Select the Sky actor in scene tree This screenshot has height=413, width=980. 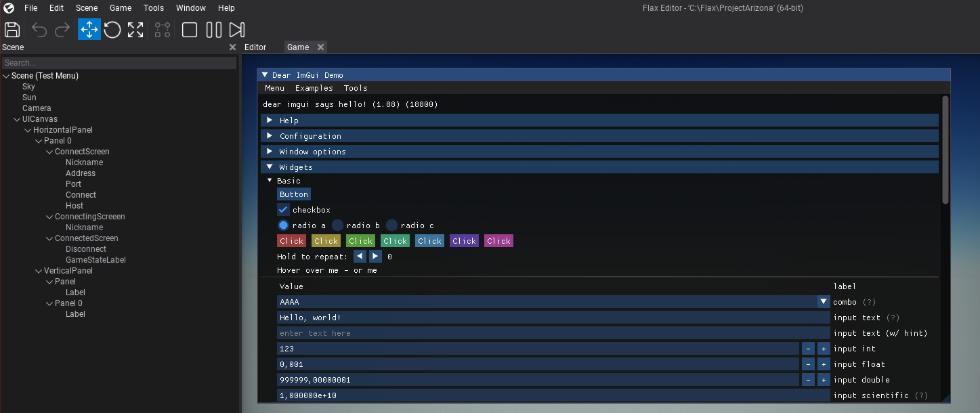click(x=28, y=87)
